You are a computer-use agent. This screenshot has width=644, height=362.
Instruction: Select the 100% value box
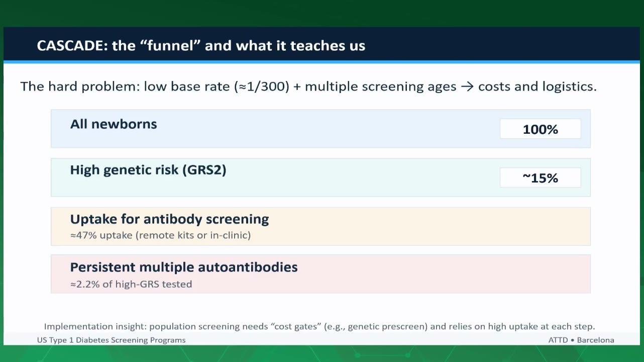[x=541, y=129]
